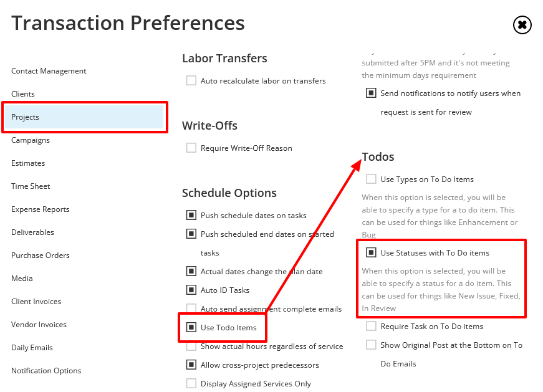The height and width of the screenshot is (392, 543).
Task: Enable Show actual hours regardless of service
Action: pyautogui.click(x=191, y=346)
